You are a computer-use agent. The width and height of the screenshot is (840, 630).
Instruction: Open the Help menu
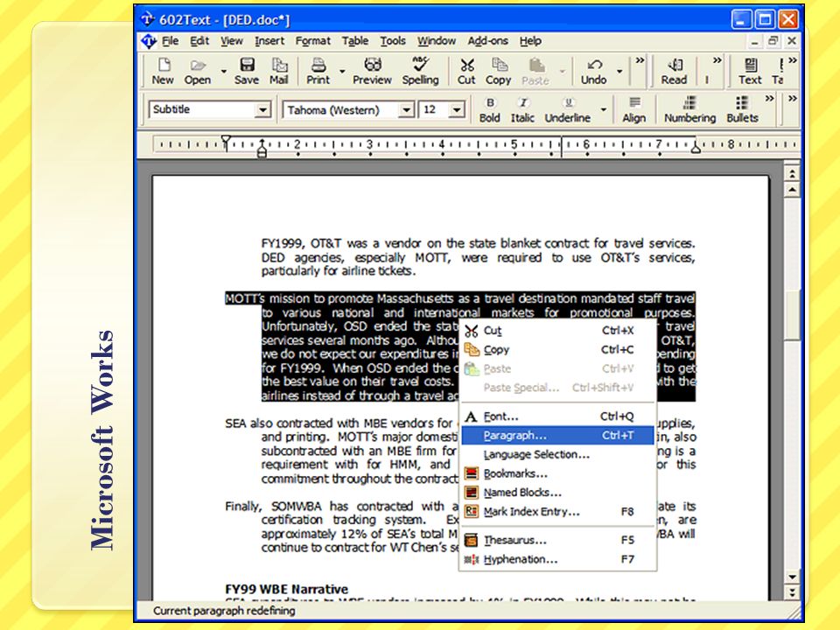tap(530, 41)
